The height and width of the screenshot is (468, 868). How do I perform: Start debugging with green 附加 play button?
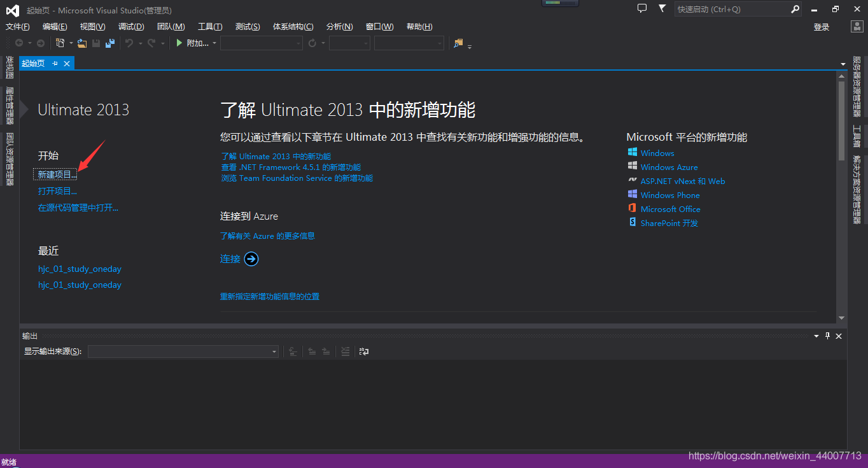click(x=193, y=43)
